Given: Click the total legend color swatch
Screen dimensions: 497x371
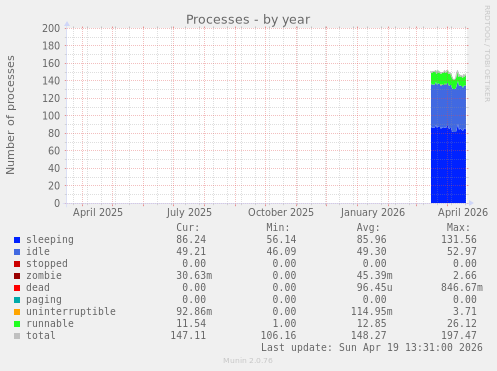Looking at the screenshot, I should pyautogui.click(x=17, y=336).
